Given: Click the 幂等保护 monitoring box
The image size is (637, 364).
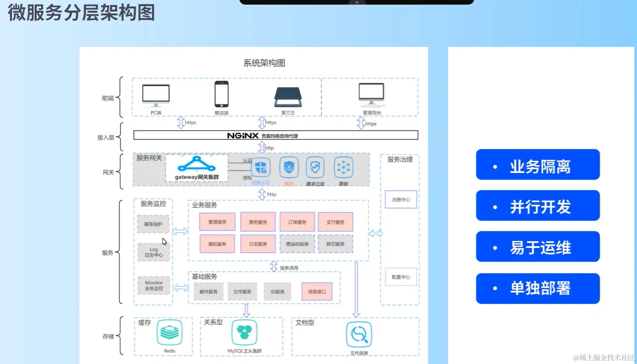Looking at the screenshot, I should pyautogui.click(x=153, y=224).
